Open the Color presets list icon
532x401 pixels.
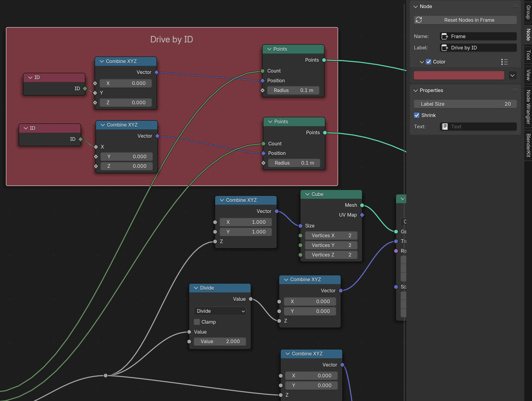point(504,62)
